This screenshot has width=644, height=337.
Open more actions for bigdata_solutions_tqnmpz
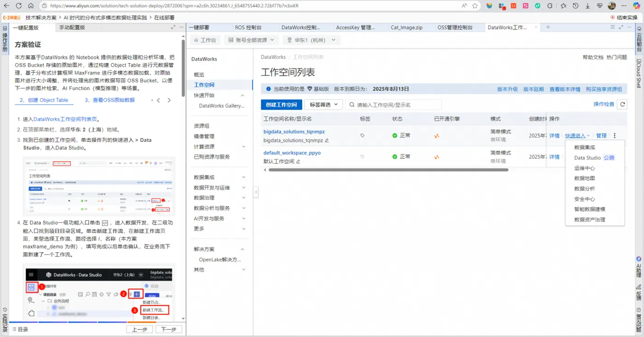point(615,136)
